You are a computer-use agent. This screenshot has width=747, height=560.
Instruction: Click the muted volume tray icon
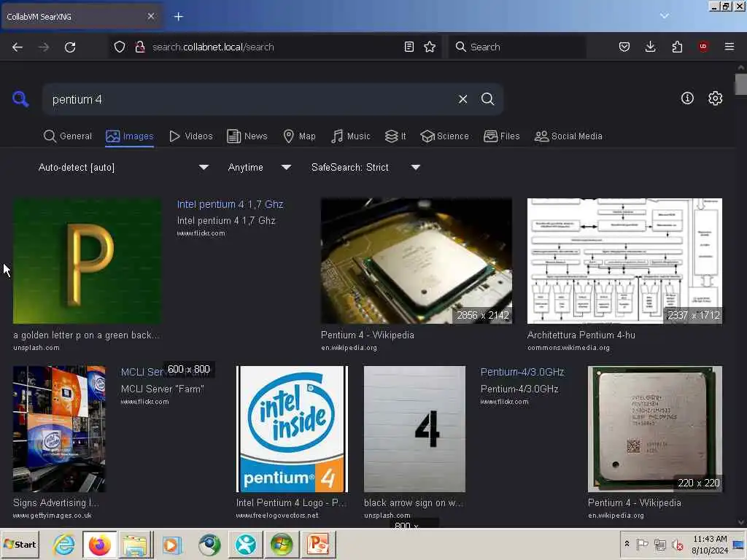click(x=677, y=544)
